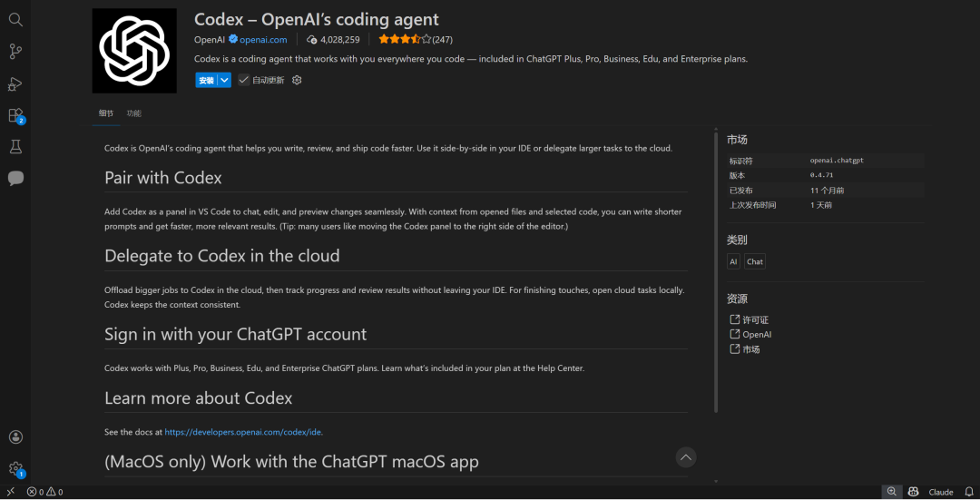Click the Chat category tag

[x=754, y=262]
